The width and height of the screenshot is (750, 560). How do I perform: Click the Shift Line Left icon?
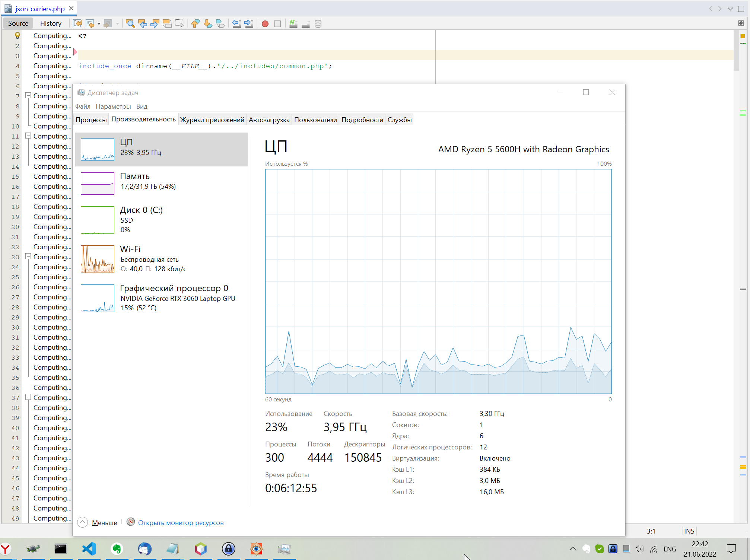pos(236,23)
